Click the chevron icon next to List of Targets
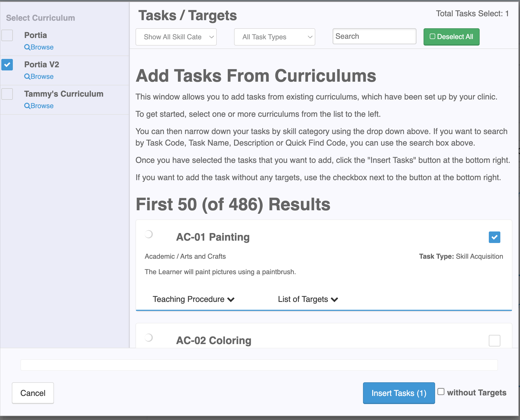Image resolution: width=520 pixels, height=420 pixels. pos(334,300)
